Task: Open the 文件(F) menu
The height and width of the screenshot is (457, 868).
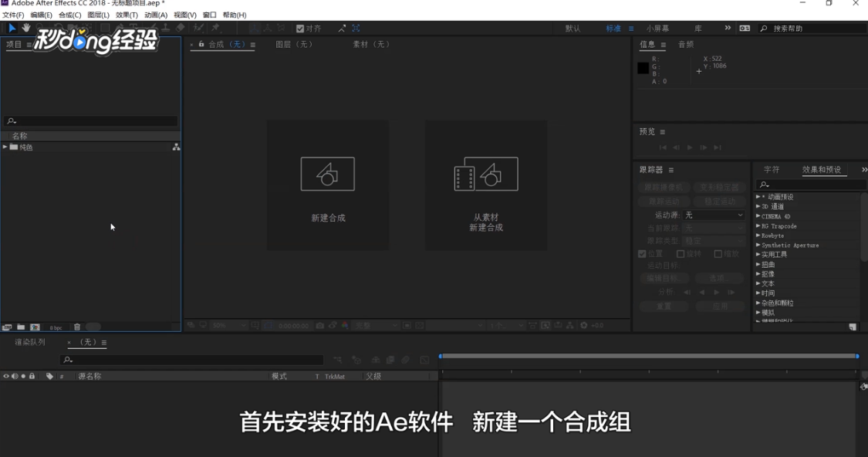Action: tap(13, 15)
